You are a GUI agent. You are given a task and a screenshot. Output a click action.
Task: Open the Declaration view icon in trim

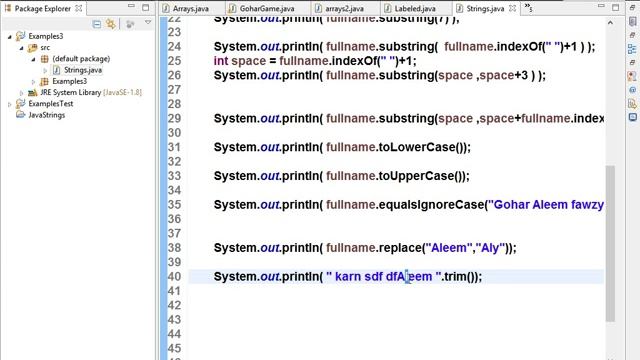tap(632, 104)
